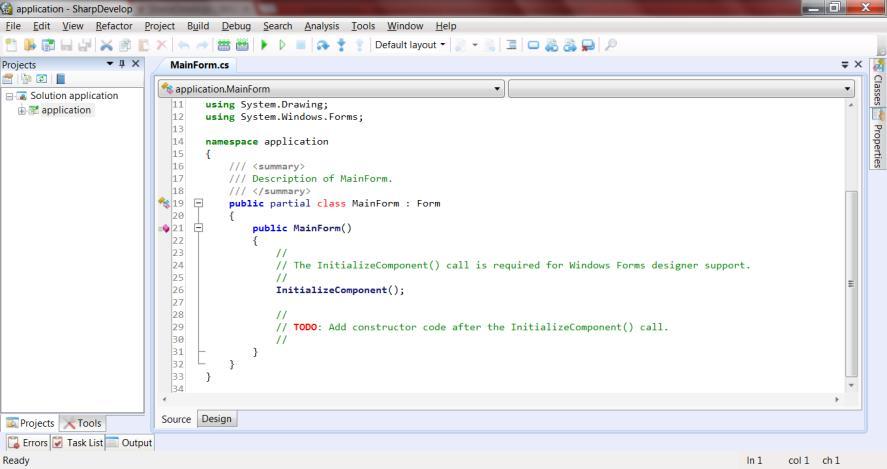Switch to the Design view tab
887x469 pixels.
tap(217, 419)
